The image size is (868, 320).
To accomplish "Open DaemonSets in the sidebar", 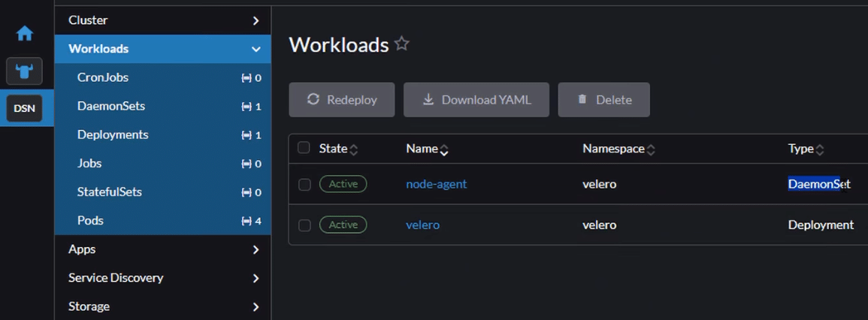I will [111, 106].
